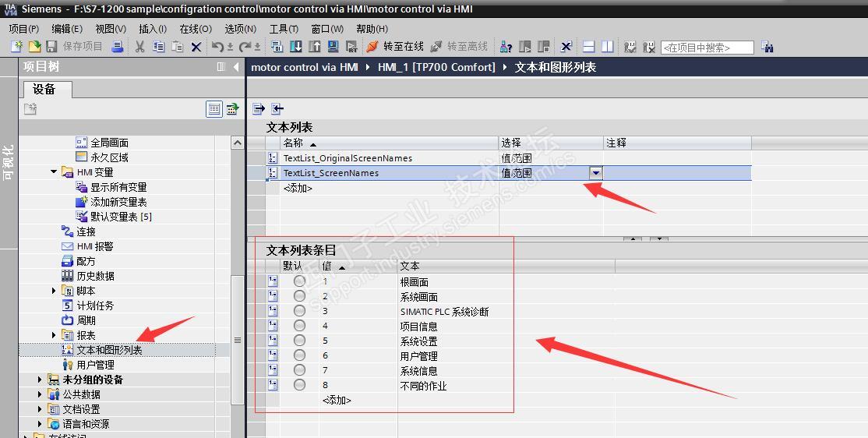
Task: Expand the 公共数据 node
Action: (x=40, y=394)
